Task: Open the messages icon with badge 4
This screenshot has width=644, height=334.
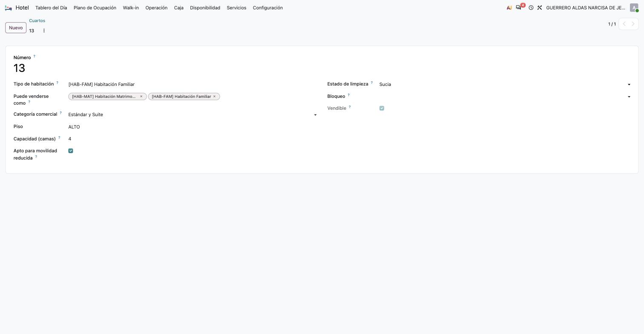Action: click(x=519, y=8)
